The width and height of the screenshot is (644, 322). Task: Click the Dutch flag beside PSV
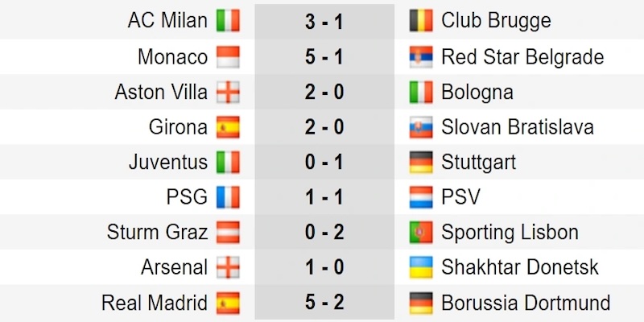(x=420, y=197)
